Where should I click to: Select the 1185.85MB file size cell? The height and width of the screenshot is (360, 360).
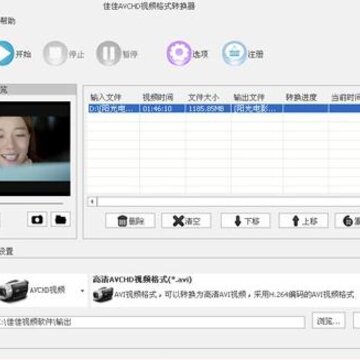point(208,109)
